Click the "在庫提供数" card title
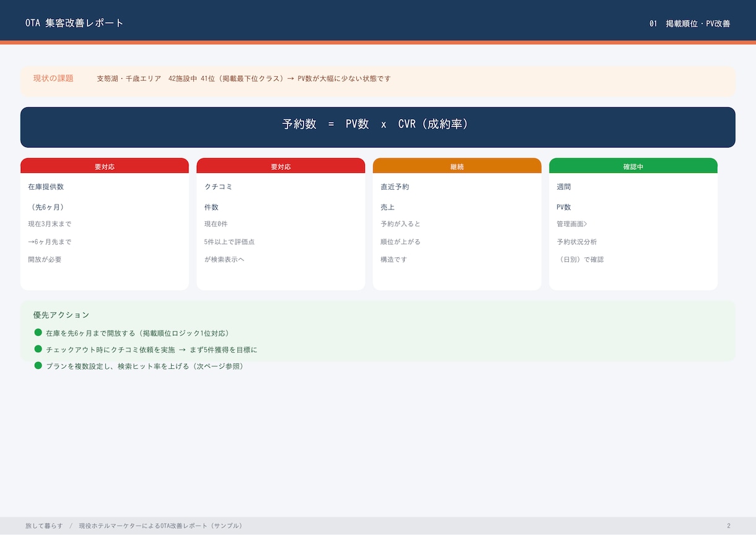Viewport: 756px width, 535px height. [46, 187]
